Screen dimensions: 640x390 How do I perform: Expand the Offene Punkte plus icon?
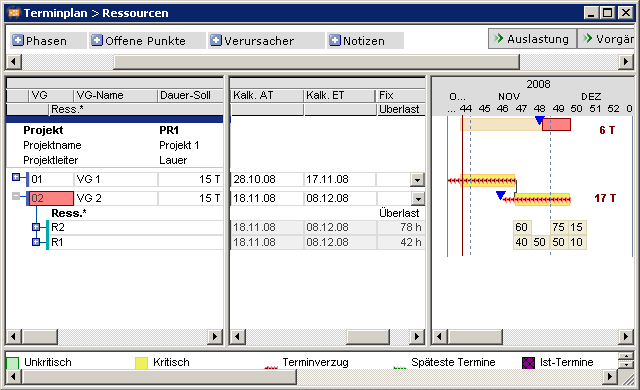pos(97,40)
